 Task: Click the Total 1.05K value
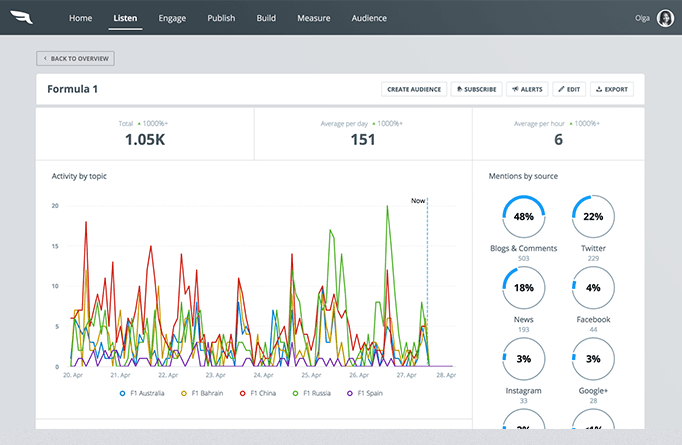[145, 140]
